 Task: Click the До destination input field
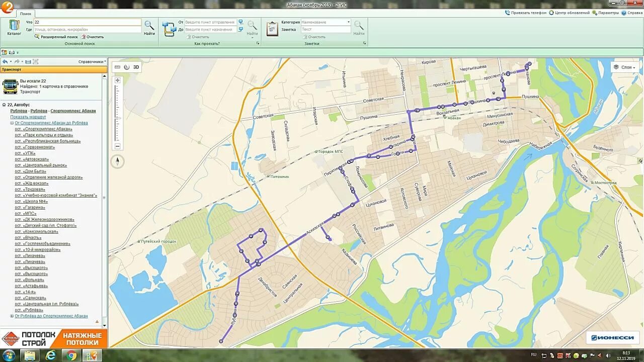tap(210, 29)
